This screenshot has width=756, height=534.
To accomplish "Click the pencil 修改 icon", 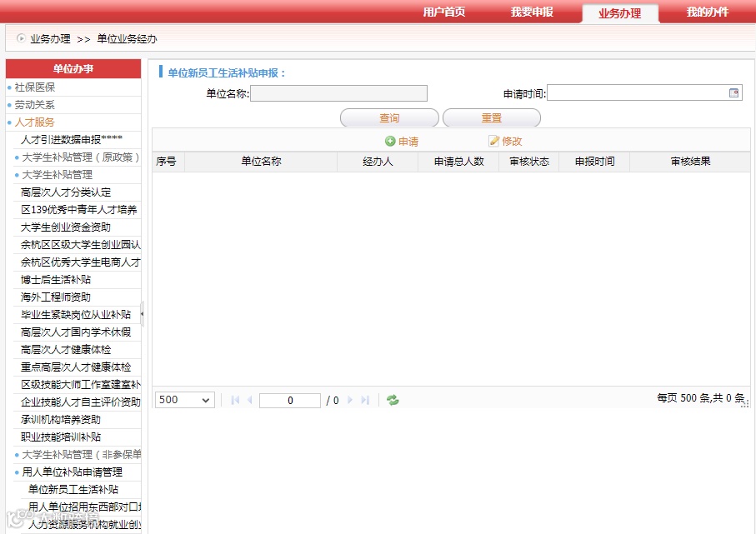I will [493, 141].
